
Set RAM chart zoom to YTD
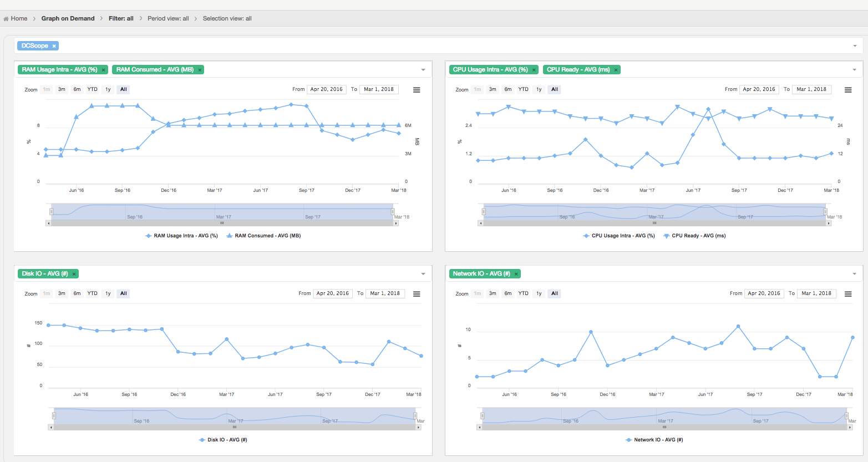click(x=93, y=89)
